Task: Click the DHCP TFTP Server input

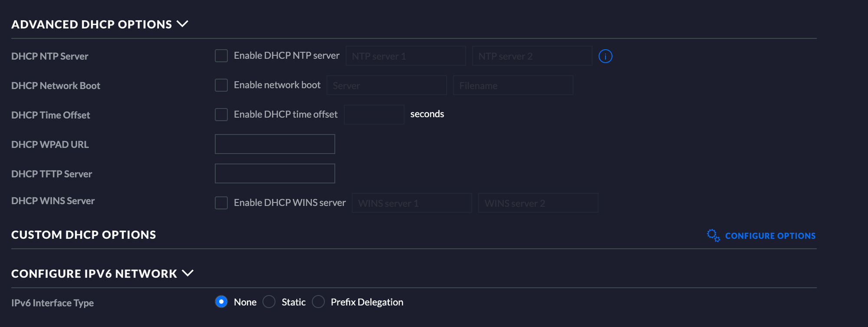Action: pyautogui.click(x=275, y=173)
